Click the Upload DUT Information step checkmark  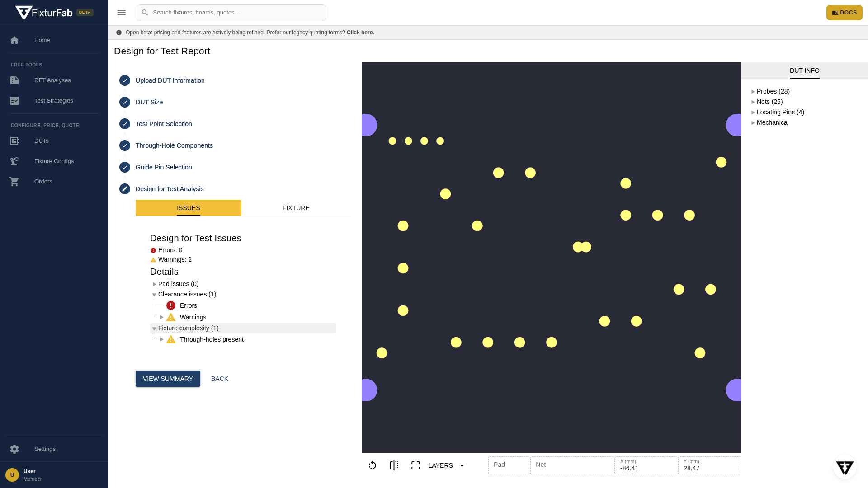[x=125, y=80]
